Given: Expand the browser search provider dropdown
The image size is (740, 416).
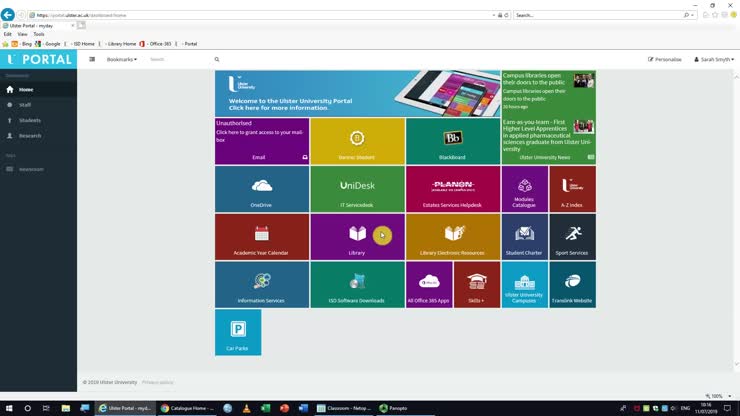Looking at the screenshot, I should click(692, 15).
